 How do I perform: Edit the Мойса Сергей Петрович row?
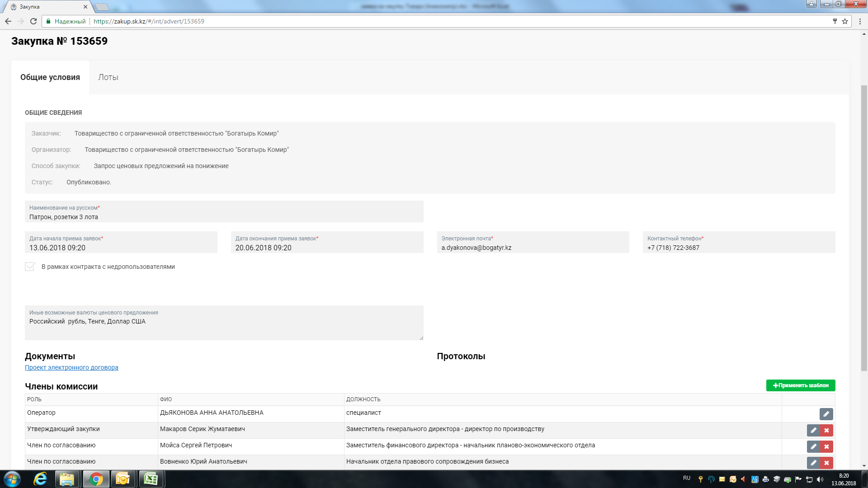pos(813,446)
